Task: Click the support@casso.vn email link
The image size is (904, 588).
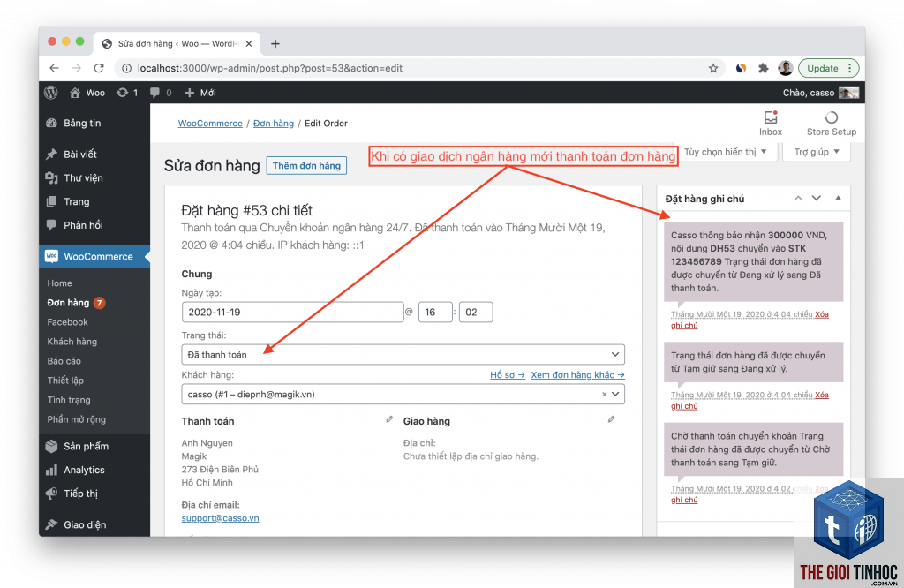Action: click(220, 517)
